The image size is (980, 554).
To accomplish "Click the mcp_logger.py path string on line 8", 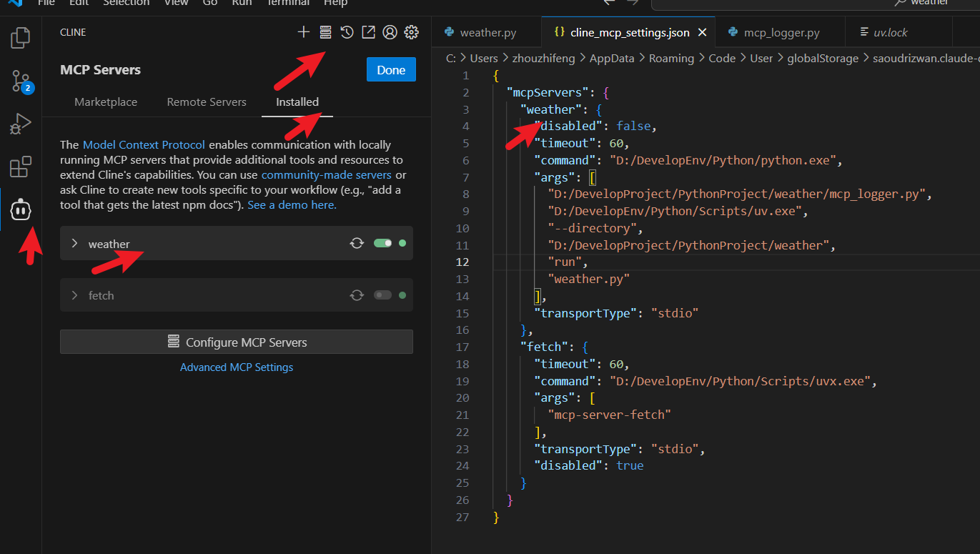I will pyautogui.click(x=736, y=194).
